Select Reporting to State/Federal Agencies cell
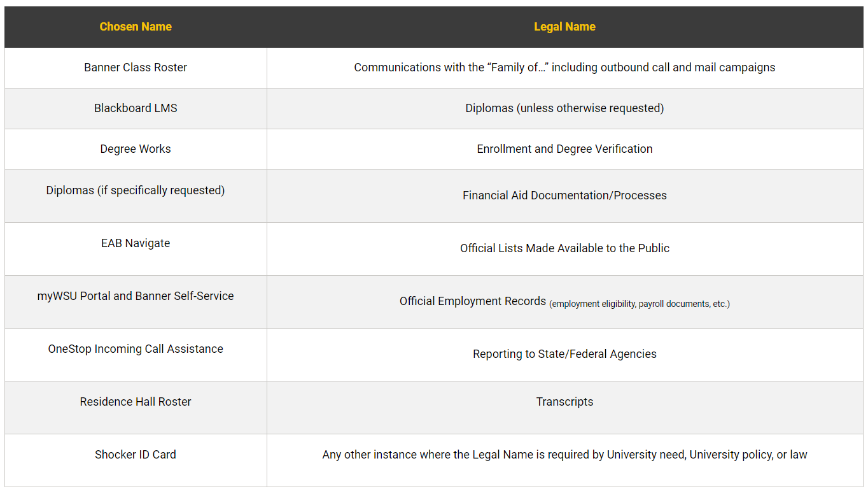This screenshot has width=868, height=491. tap(564, 355)
